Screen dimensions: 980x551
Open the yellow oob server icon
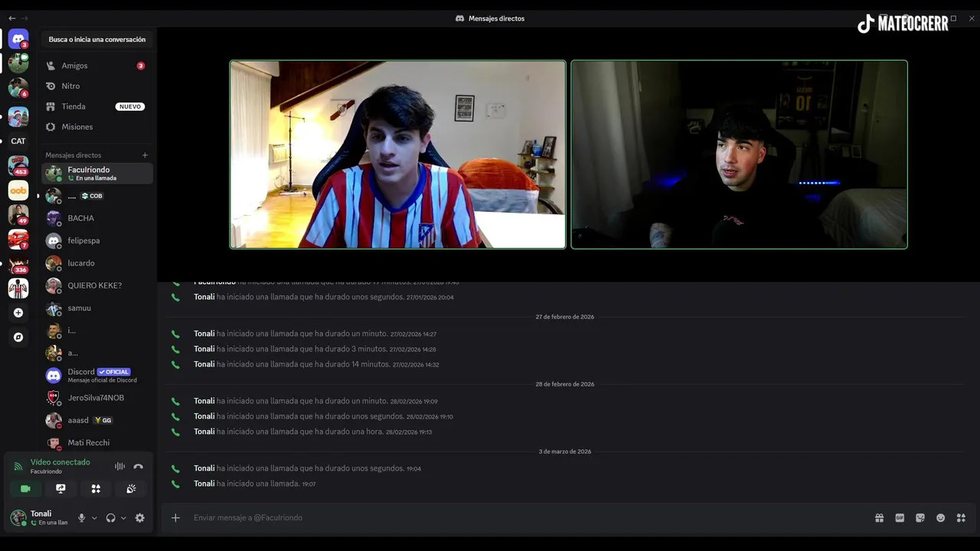pos(18,190)
